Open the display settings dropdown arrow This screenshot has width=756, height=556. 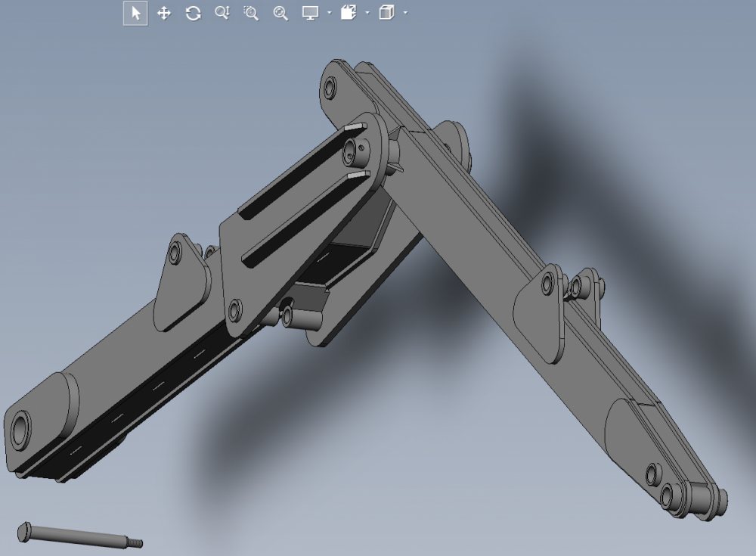[x=330, y=13]
